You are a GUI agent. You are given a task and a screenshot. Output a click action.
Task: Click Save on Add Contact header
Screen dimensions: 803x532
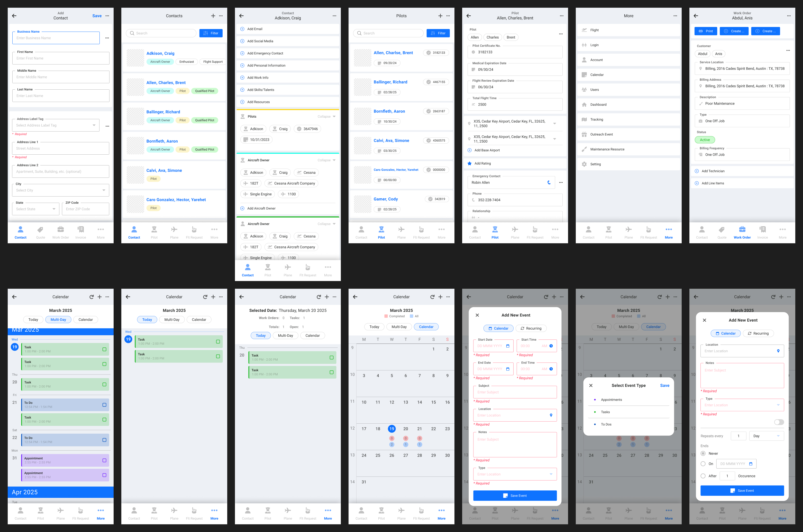coord(97,16)
